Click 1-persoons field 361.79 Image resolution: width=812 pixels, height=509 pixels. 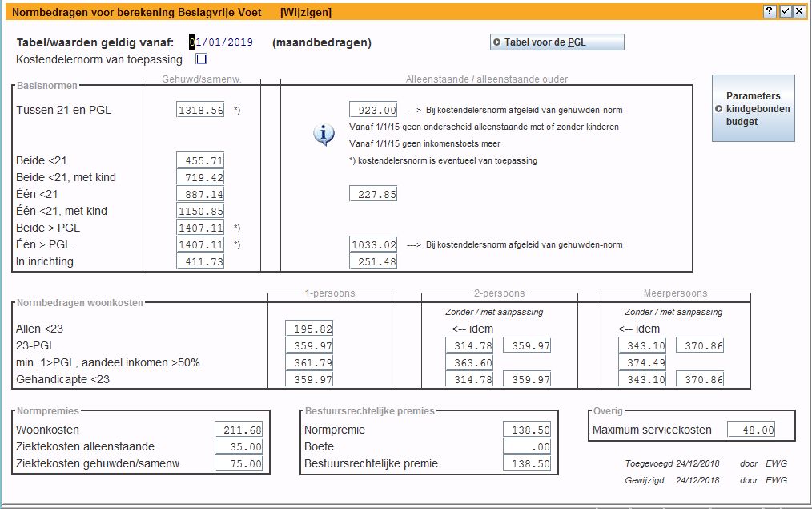point(309,362)
